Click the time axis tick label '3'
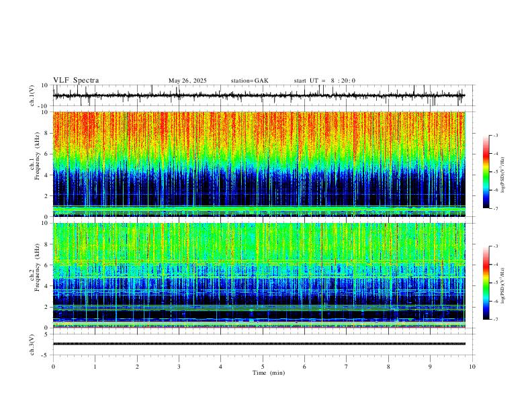This screenshot has width=532, height=411. click(x=179, y=367)
